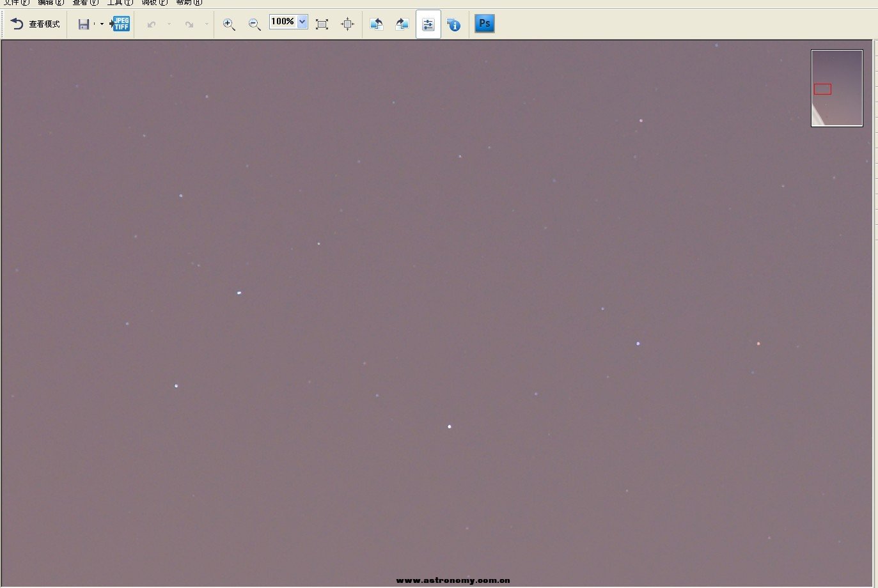The height and width of the screenshot is (588, 878).
Task: Return to 查看模式 view mode
Action: point(35,24)
